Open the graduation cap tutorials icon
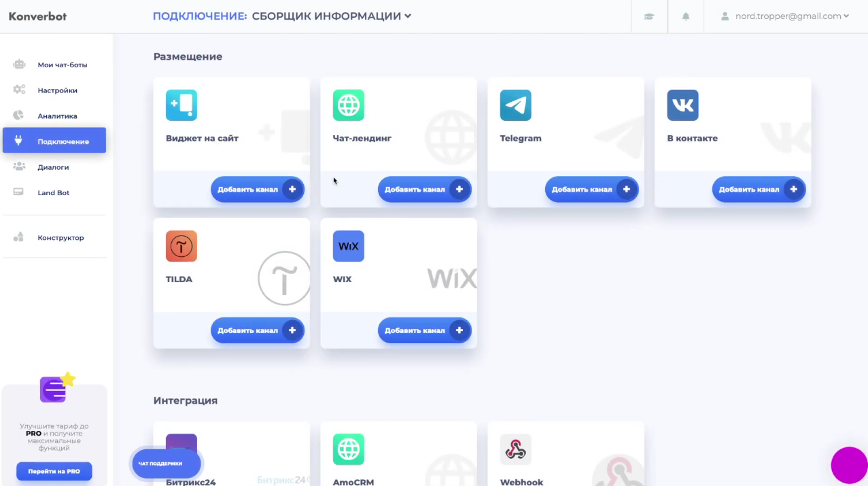 pyautogui.click(x=649, y=16)
